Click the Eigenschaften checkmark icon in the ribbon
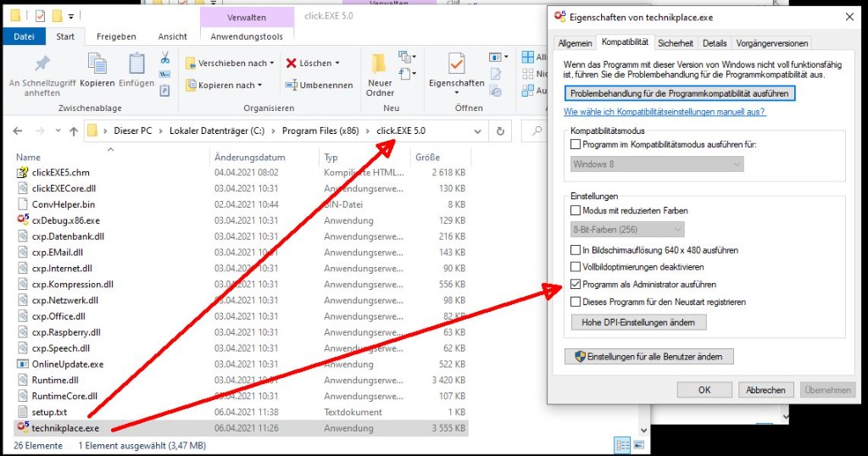Screen dimensions: 868x456 tap(456, 64)
